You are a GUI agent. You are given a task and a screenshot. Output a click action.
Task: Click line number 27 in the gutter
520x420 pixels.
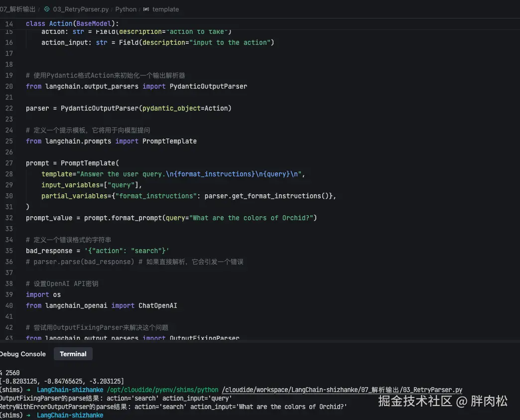[9, 163]
